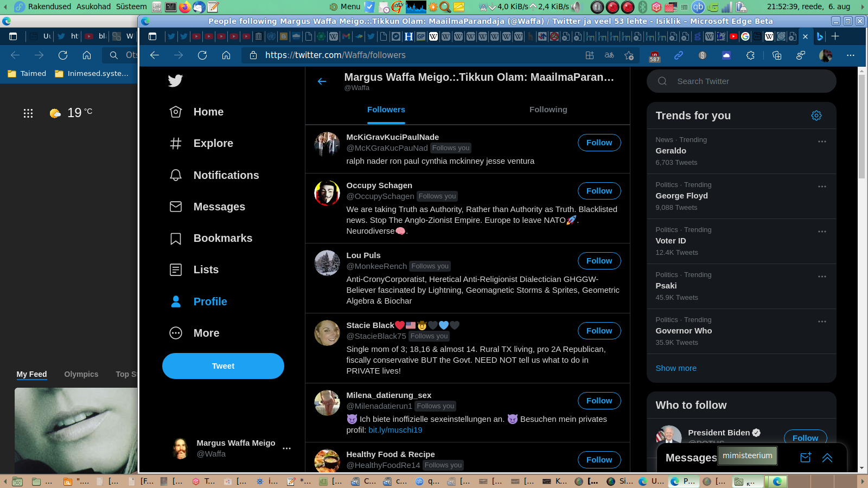Open Menu in the top panel
The width and height of the screenshot is (868, 488).
coord(345,7)
